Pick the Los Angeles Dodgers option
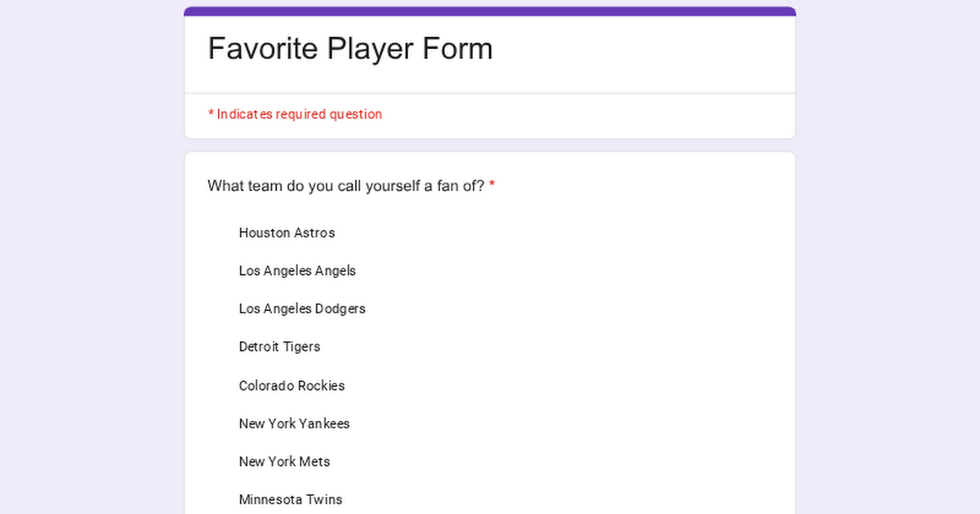The width and height of the screenshot is (980, 514). pos(301,309)
